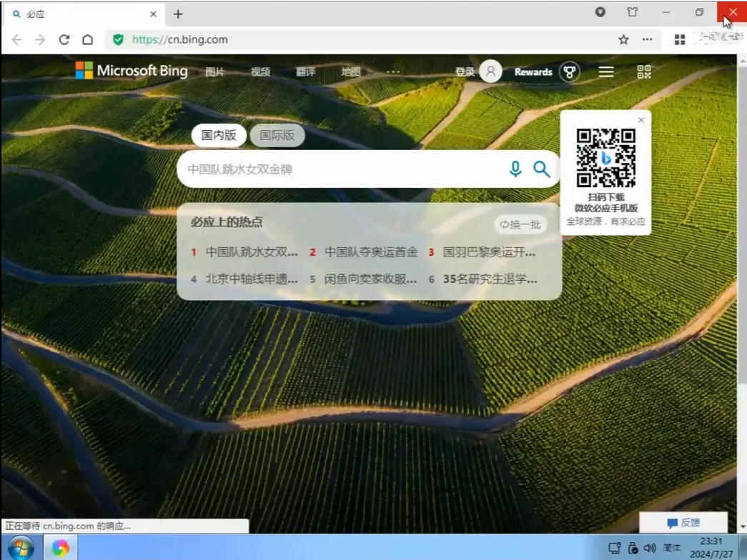Select the 国内版 (Domestic version) tab
The image size is (747, 560).
pos(219,136)
